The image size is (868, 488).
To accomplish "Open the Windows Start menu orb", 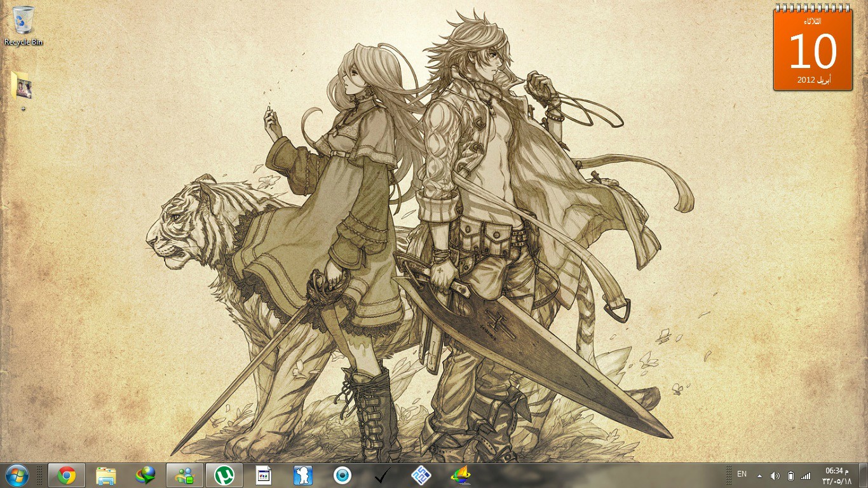I will point(17,475).
